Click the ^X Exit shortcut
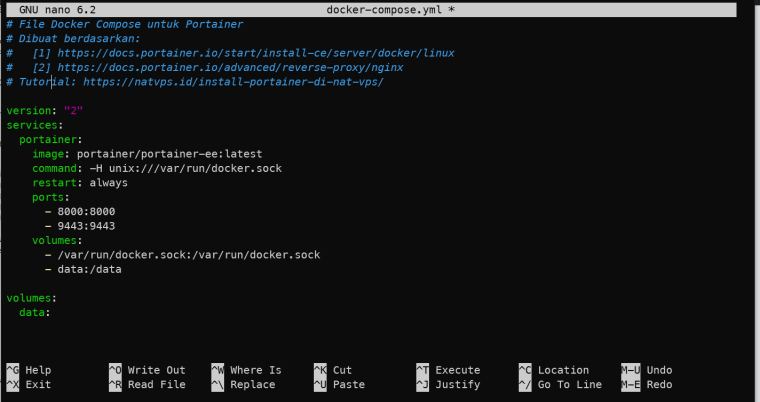Image resolution: width=760 pixels, height=402 pixels. click(29, 385)
